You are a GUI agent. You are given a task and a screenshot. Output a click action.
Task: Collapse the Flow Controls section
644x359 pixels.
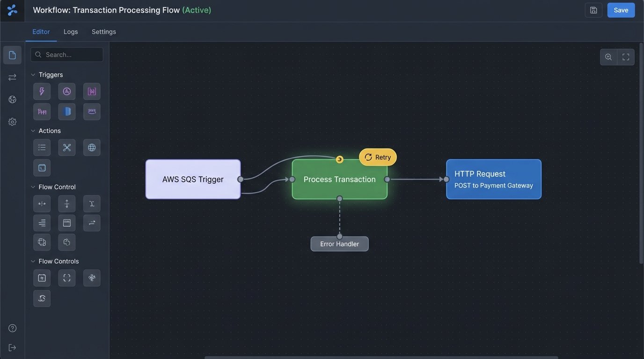(32, 261)
